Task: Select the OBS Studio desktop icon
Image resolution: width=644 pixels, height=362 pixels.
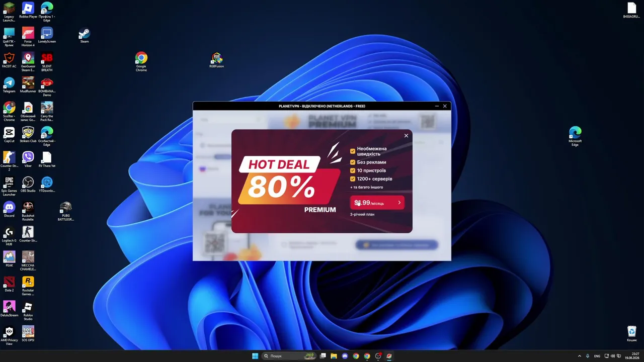Action: tap(28, 185)
